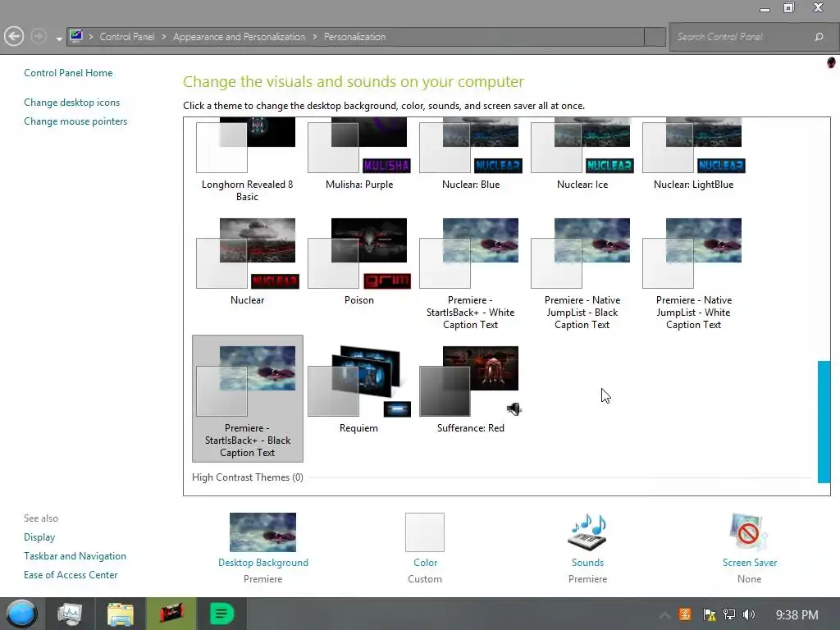Click the dark help icon at top right
Screen dimensions: 840x630
tap(831, 62)
